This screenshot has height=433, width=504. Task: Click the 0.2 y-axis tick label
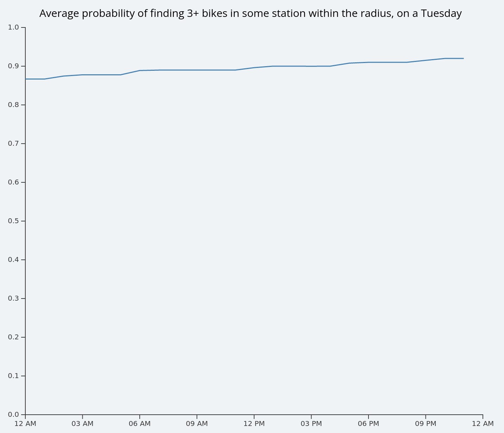click(x=13, y=337)
